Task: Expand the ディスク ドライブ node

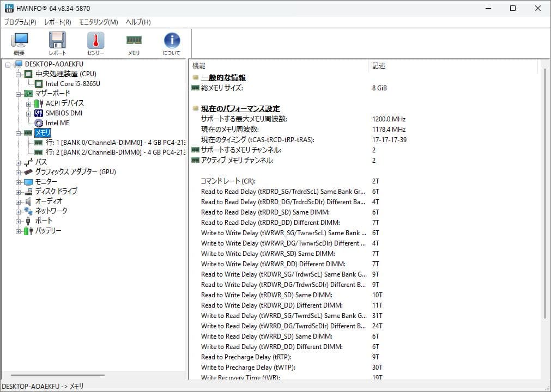Action: coord(19,191)
